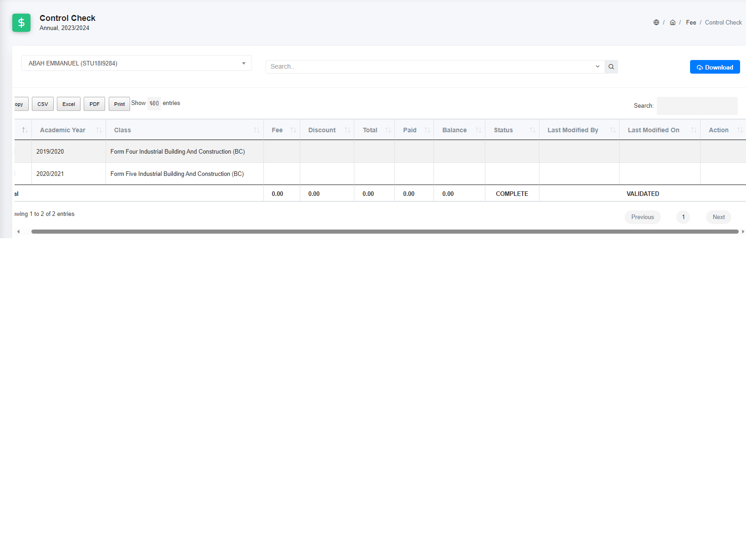
Task: Open the Fee breadcrumb link
Action: coord(691,22)
